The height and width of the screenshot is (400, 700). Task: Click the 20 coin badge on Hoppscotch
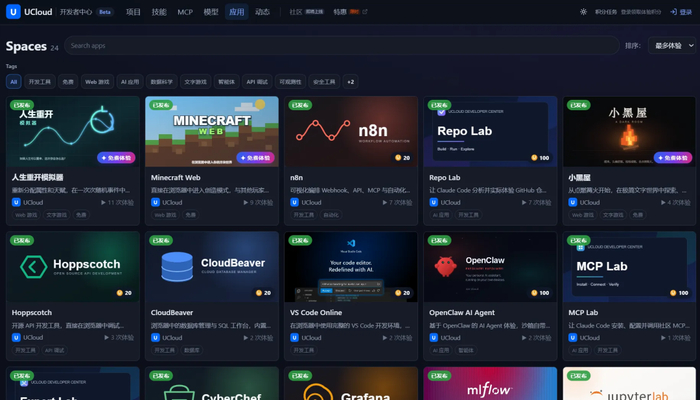tap(125, 293)
